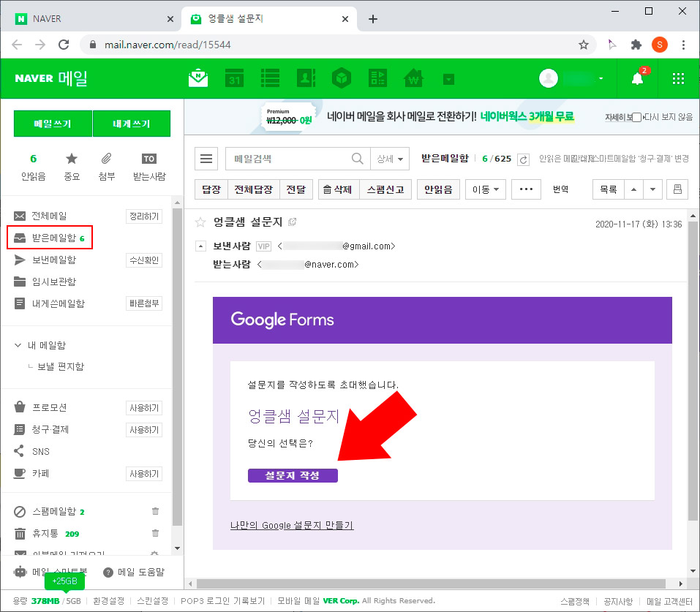Image resolution: width=700 pixels, height=612 pixels.
Task: Empty 스팸메일함 using its trash icon
Action: [155, 511]
